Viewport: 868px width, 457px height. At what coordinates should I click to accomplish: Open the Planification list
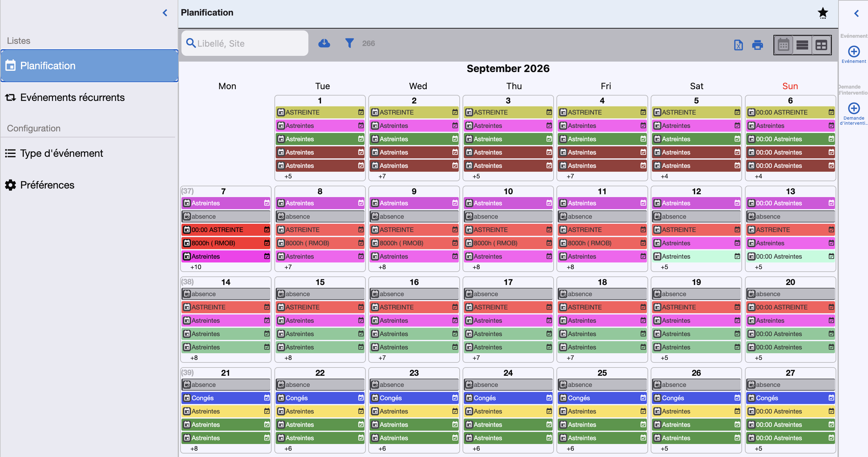pos(89,66)
